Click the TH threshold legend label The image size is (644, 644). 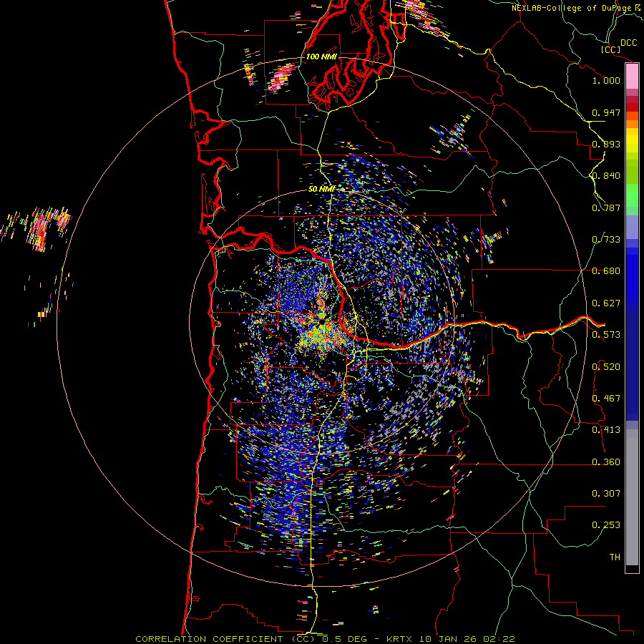615,557
